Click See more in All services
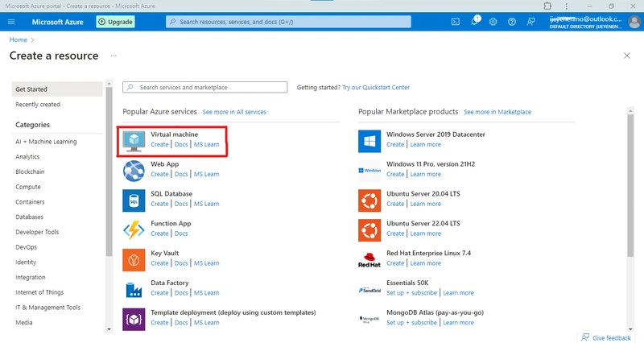Image resolution: width=644 pixels, height=343 pixels. (x=234, y=112)
